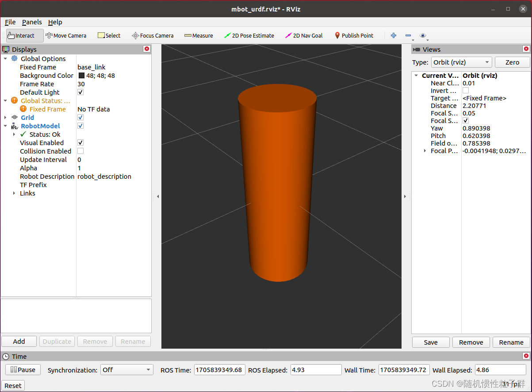Close the Time panel

pyautogui.click(x=526, y=356)
